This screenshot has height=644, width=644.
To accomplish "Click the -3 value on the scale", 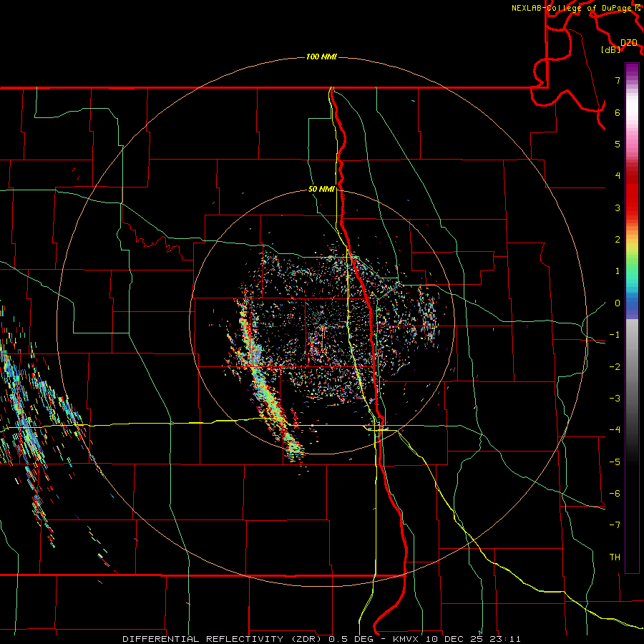I will point(615,399).
